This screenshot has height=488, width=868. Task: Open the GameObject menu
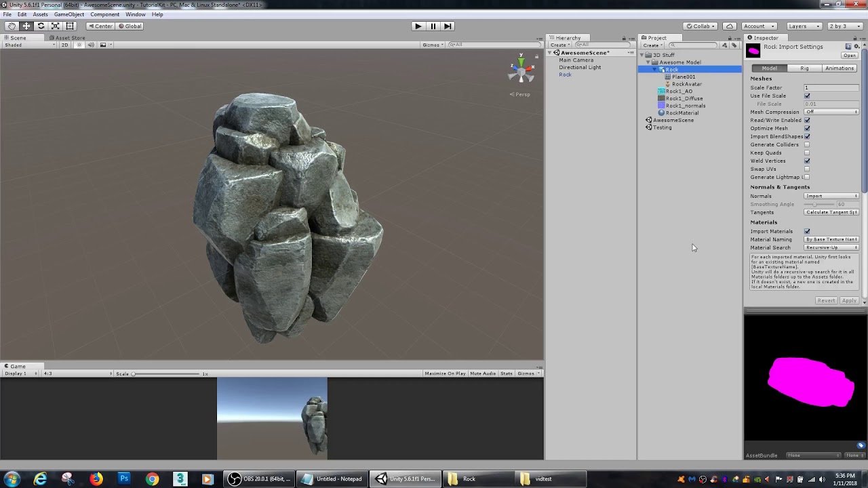coord(68,14)
